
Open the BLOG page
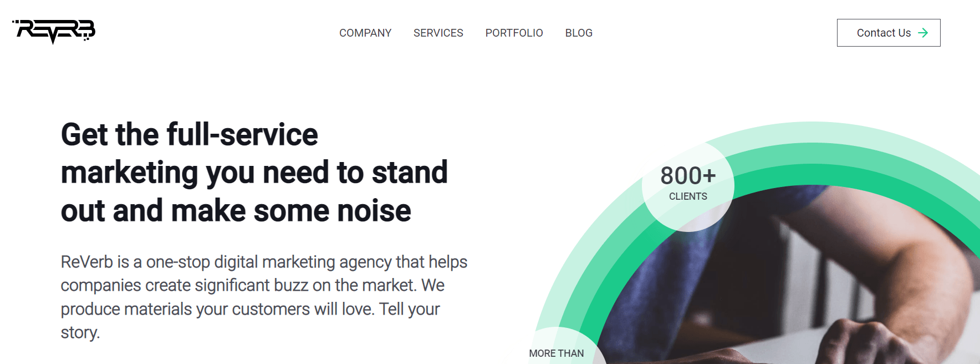(x=579, y=33)
